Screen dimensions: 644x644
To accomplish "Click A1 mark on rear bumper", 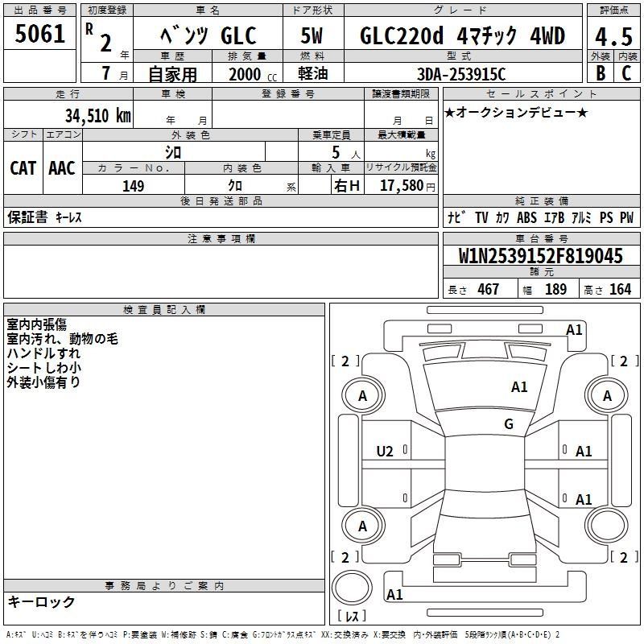I will tap(394, 594).
